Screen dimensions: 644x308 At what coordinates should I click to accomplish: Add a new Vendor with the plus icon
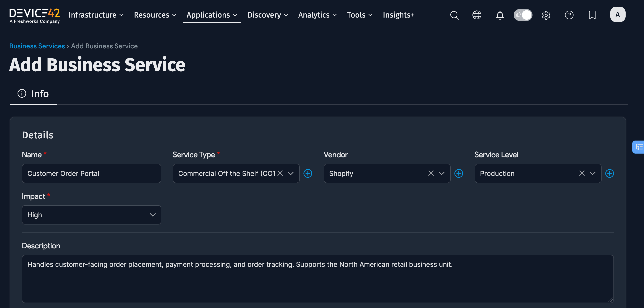459,173
